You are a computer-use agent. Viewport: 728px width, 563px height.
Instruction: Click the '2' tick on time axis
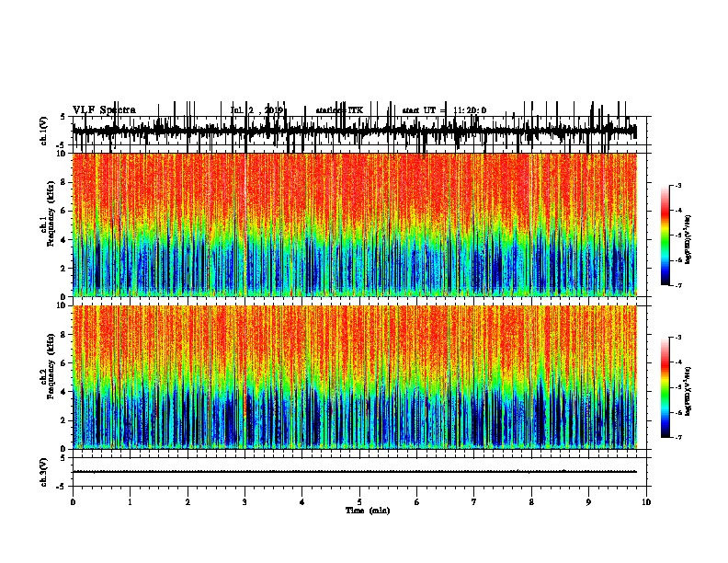pyautogui.click(x=188, y=502)
